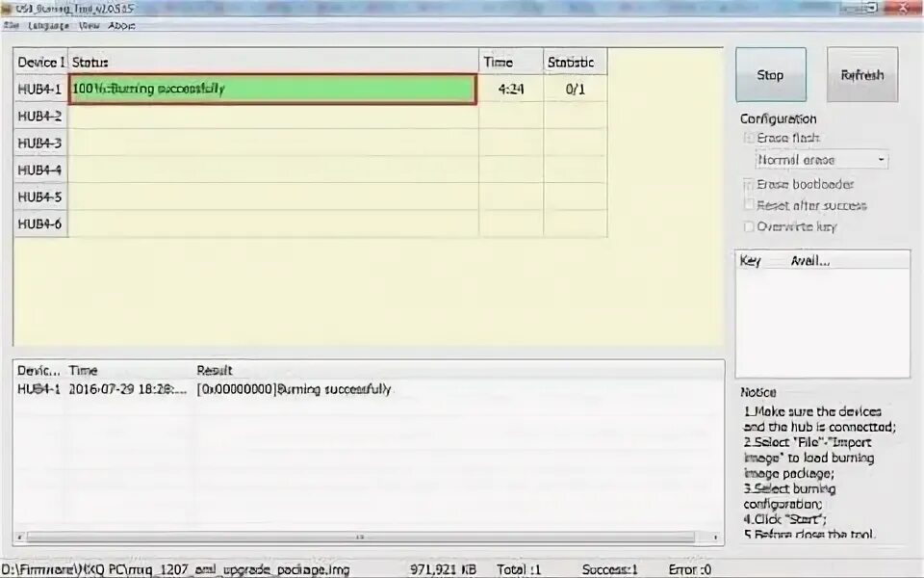Viewport: 924px width, 578px height.
Task: Click the 4:24 time cell
Action: pyautogui.click(x=511, y=89)
